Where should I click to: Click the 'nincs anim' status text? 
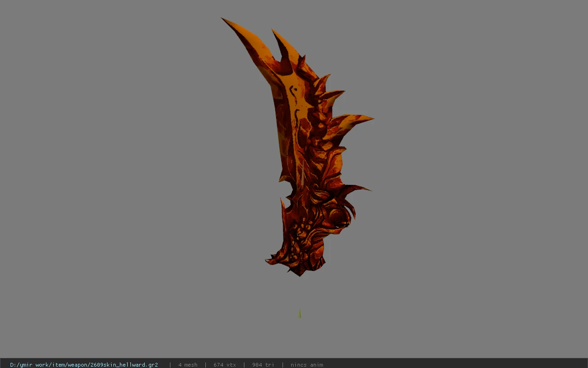tap(307, 365)
